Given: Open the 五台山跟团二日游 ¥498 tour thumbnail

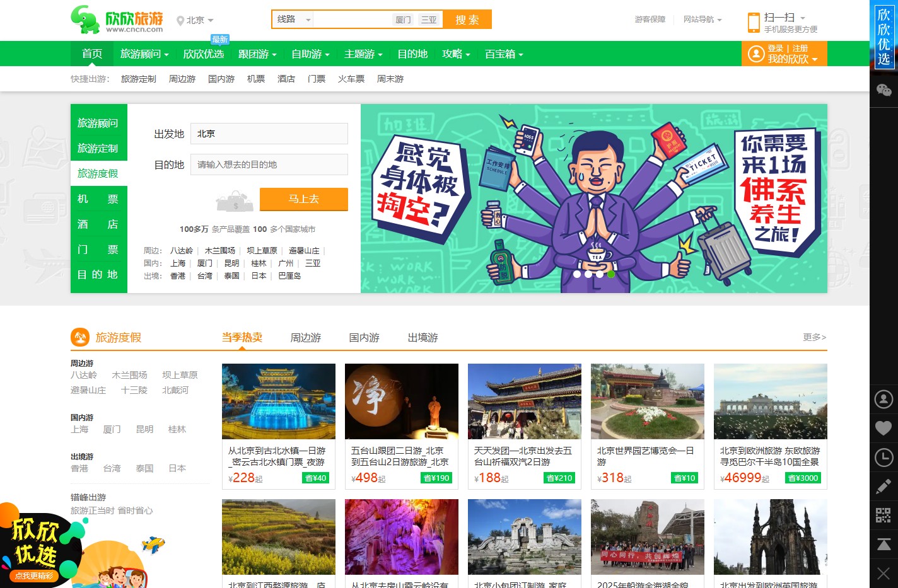Looking at the screenshot, I should pyautogui.click(x=402, y=401).
